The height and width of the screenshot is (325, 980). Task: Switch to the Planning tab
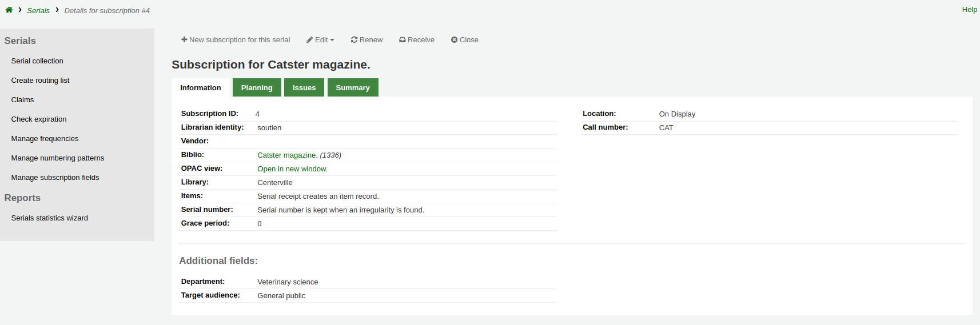tap(257, 88)
